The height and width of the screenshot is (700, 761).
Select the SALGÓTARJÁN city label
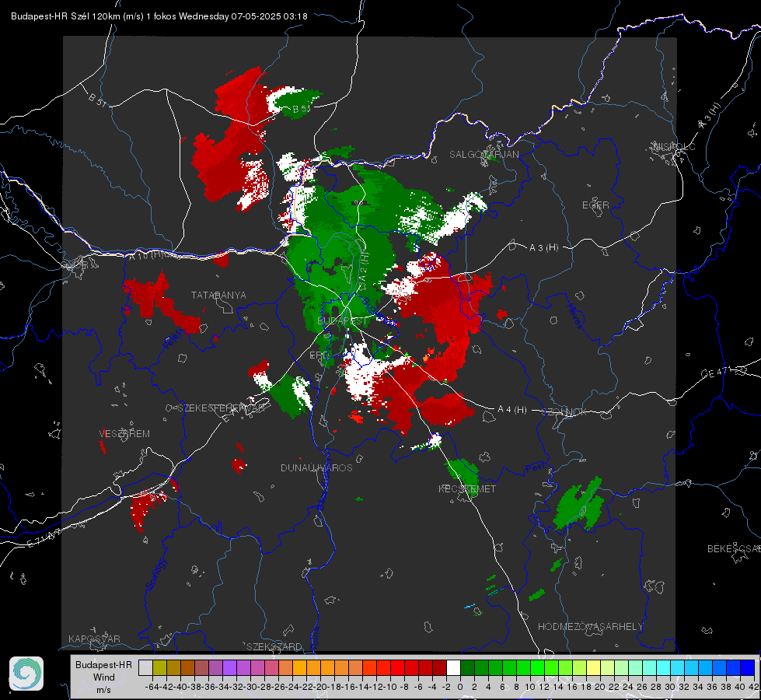pos(483,155)
